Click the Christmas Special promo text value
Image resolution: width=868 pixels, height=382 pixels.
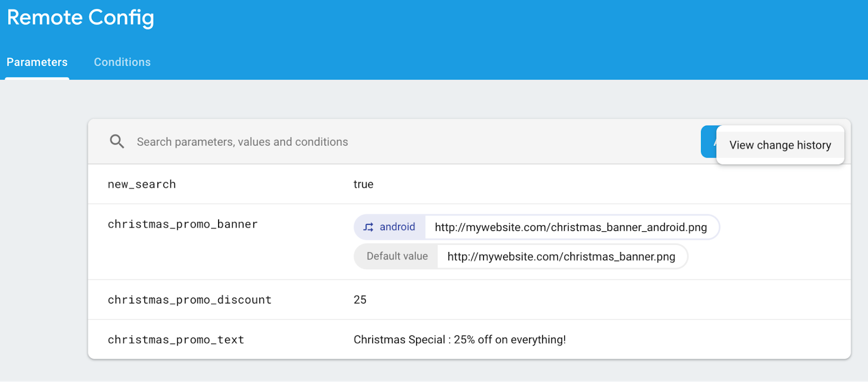(459, 340)
